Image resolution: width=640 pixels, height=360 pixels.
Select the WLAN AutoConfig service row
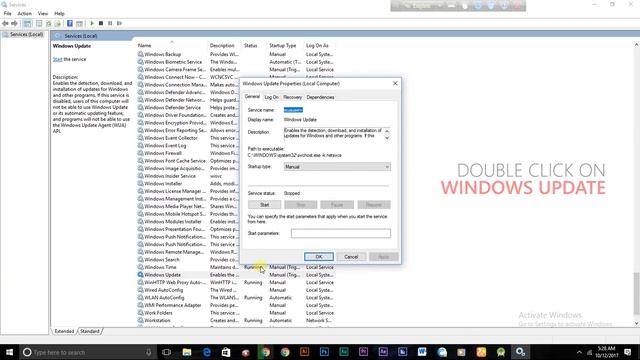[236, 298]
